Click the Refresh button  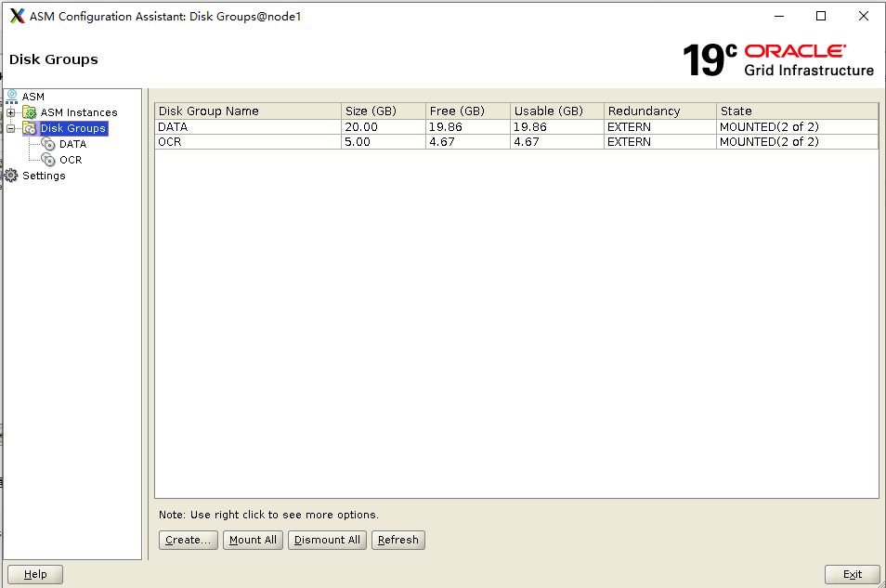397,540
